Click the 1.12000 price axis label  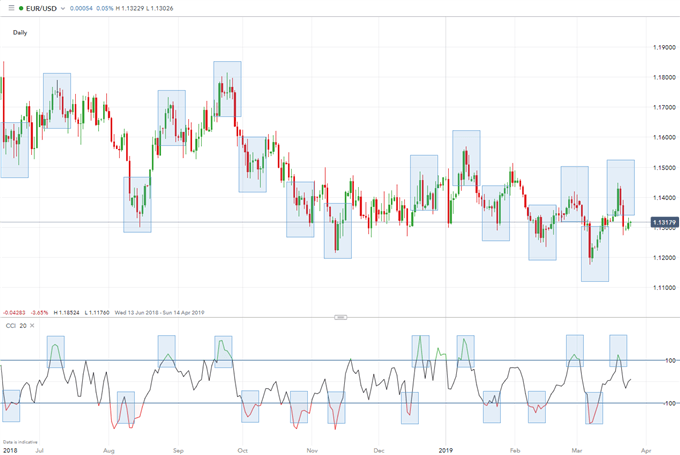point(664,258)
